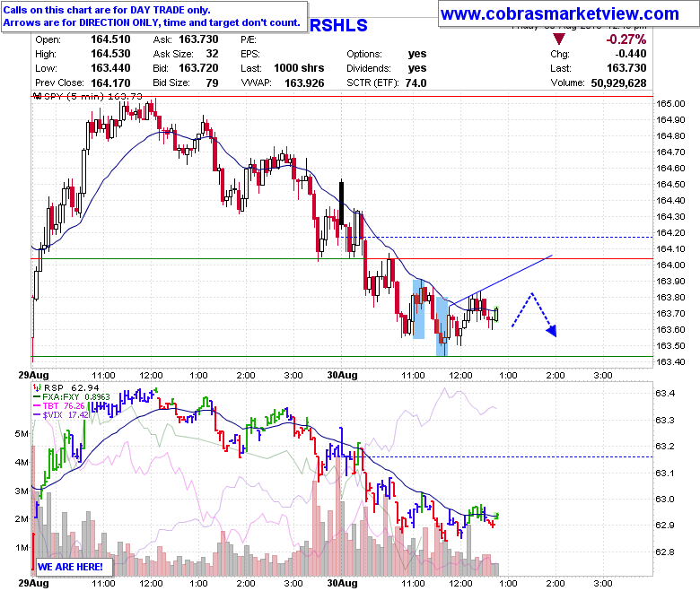Select the High value 164.530

tap(110, 54)
